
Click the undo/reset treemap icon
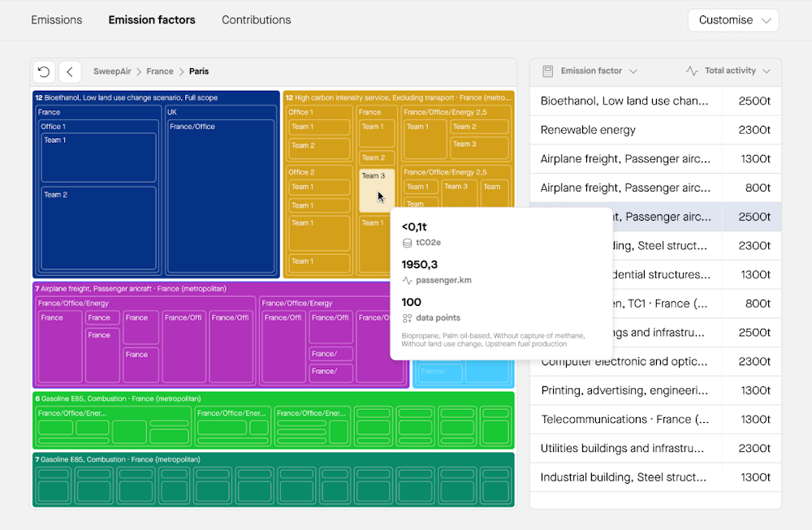(44, 71)
